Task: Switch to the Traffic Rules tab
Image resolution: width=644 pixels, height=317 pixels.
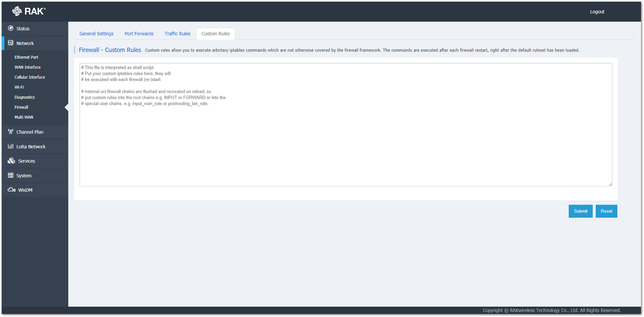Action: [x=177, y=34]
